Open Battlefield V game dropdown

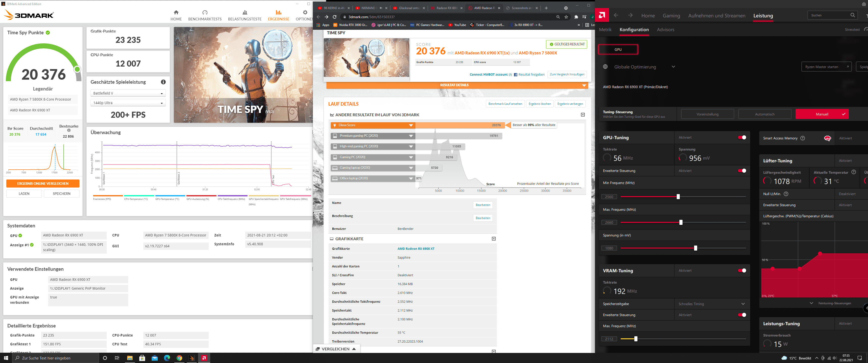(128, 93)
